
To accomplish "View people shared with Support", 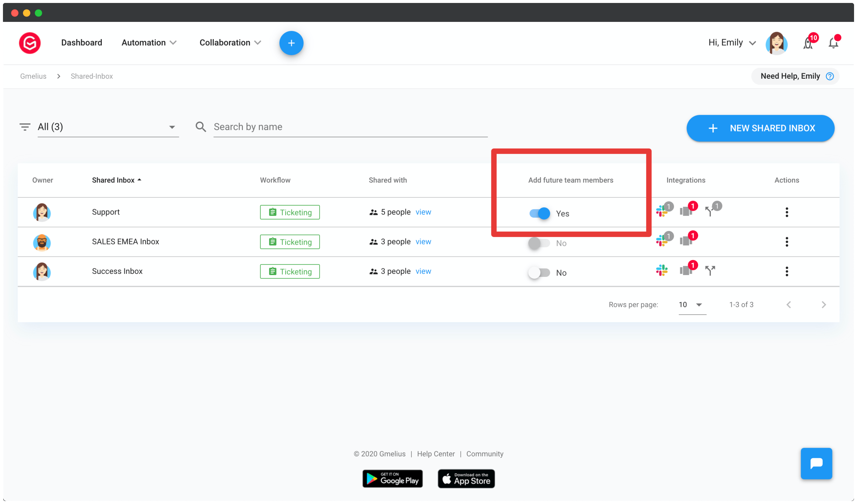I will pyautogui.click(x=423, y=212).
